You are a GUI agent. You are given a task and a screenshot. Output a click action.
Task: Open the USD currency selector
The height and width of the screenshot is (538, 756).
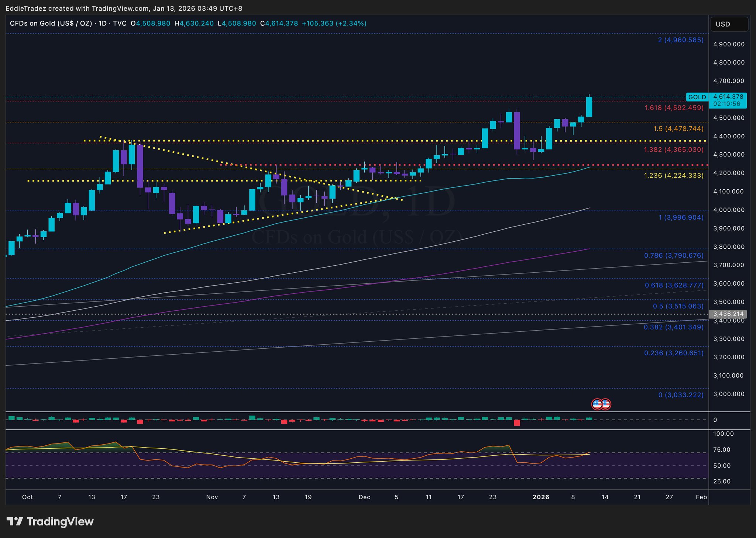coord(729,24)
